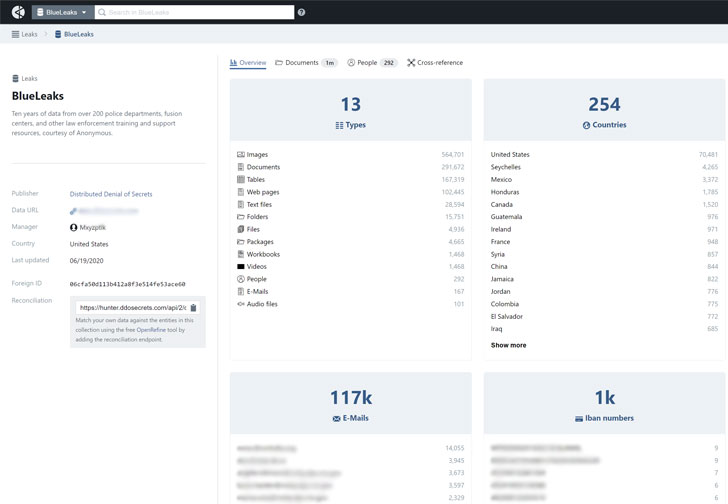Select the People tab
This screenshot has height=504, width=728.
click(367, 63)
